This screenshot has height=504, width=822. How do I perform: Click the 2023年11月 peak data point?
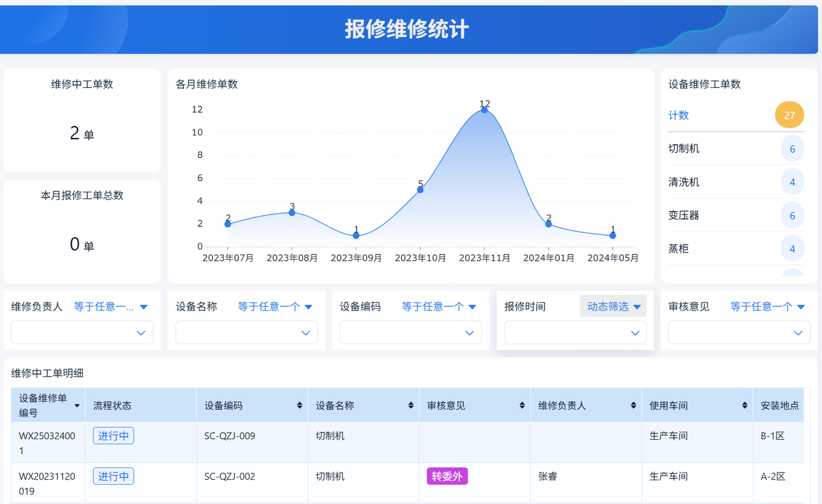click(x=484, y=110)
